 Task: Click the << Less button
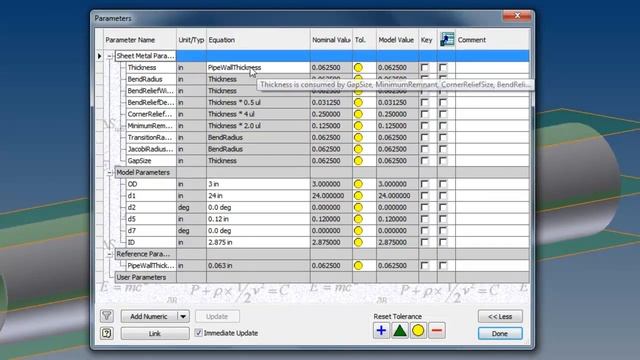pyautogui.click(x=500, y=316)
